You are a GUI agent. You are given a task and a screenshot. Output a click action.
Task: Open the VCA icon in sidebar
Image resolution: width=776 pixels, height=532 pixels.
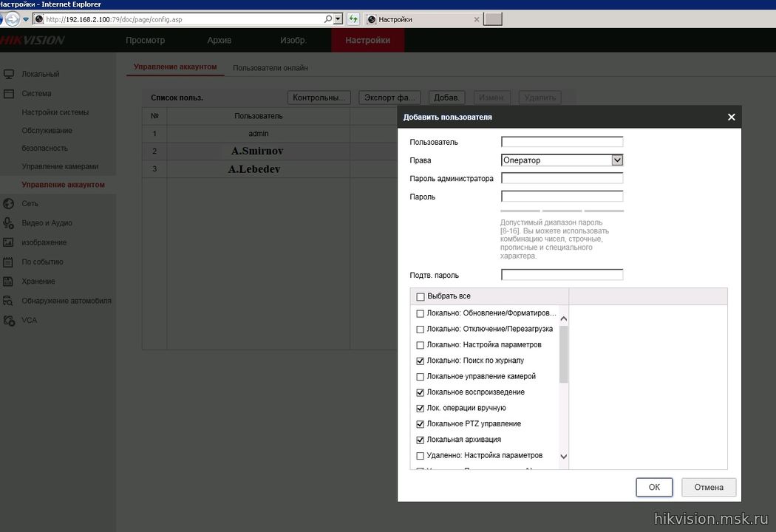click(8, 320)
